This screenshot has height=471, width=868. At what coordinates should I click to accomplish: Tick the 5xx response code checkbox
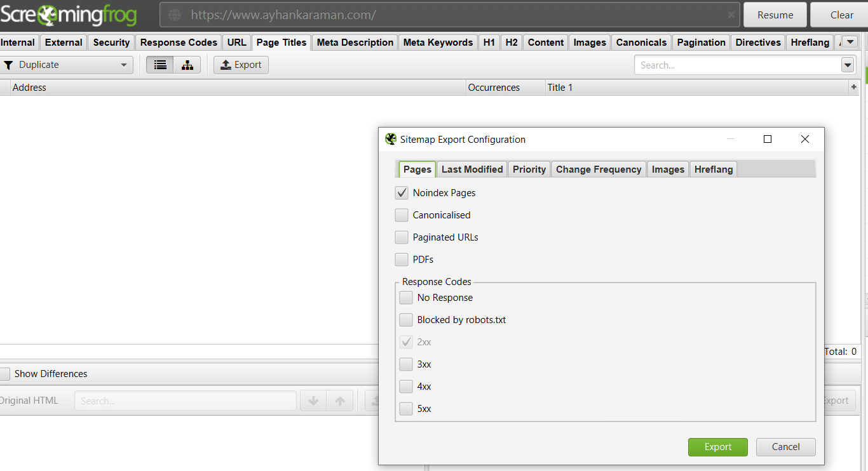pyautogui.click(x=406, y=409)
